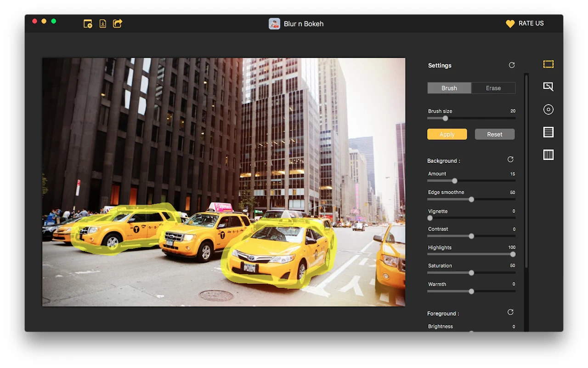This screenshot has height=368, width=588.
Task: Click the Vignette slider handle
Action: point(430,218)
